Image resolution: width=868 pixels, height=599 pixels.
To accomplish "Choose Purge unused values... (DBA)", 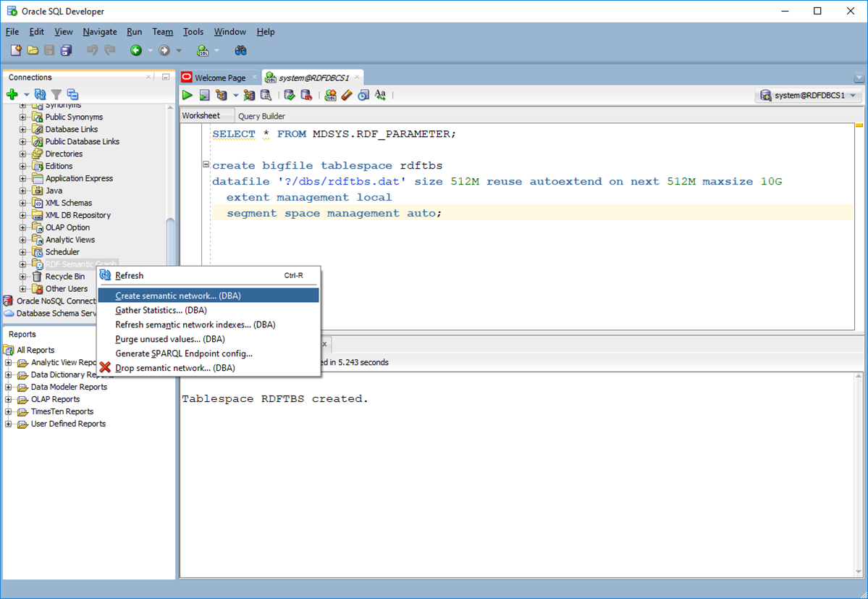I will pyautogui.click(x=208, y=339).
